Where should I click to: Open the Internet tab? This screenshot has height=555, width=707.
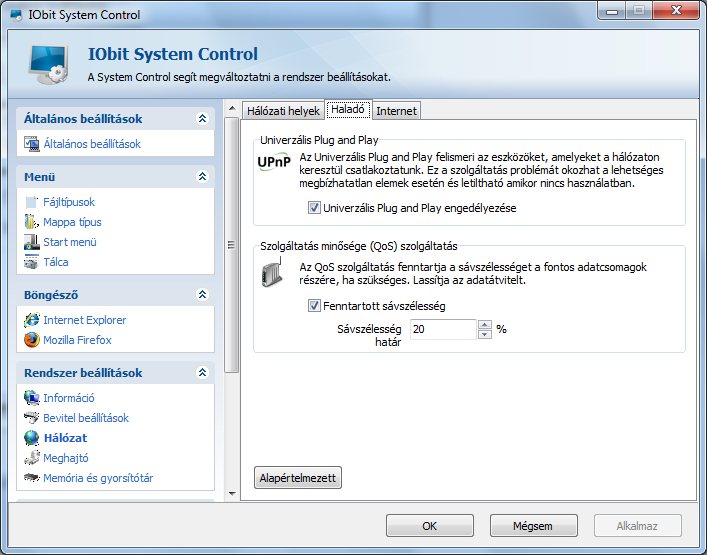(x=396, y=111)
